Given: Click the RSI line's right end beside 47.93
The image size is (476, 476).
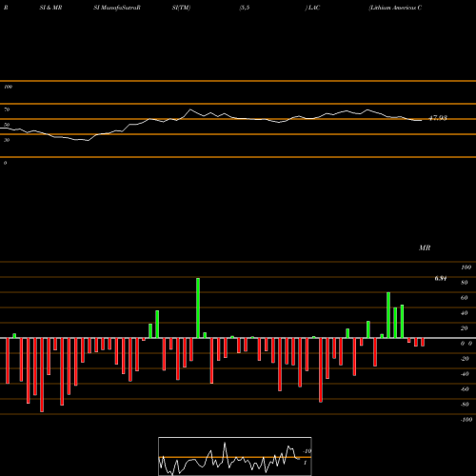Looking at the screenshot, I should coord(421,120).
